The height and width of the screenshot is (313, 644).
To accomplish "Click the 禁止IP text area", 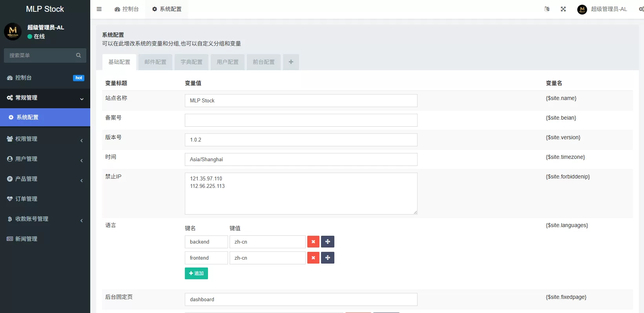I will pos(301,193).
